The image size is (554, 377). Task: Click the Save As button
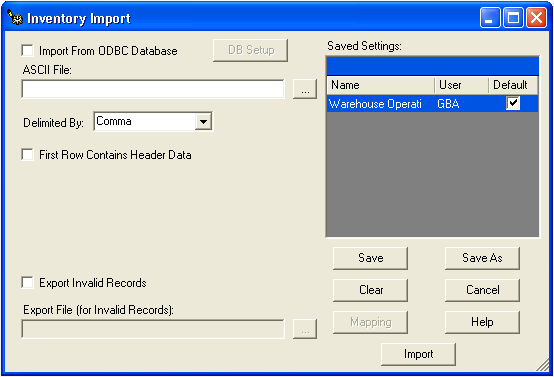tap(482, 258)
